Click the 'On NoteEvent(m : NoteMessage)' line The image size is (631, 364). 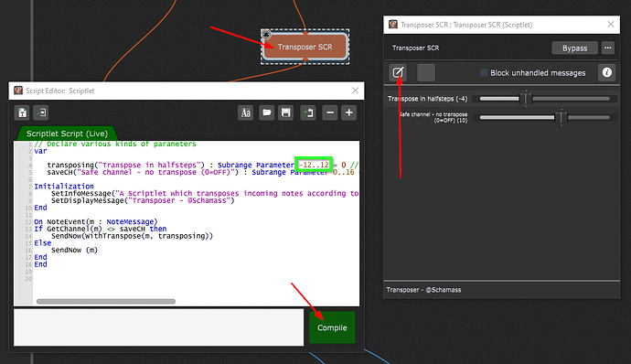click(x=96, y=221)
